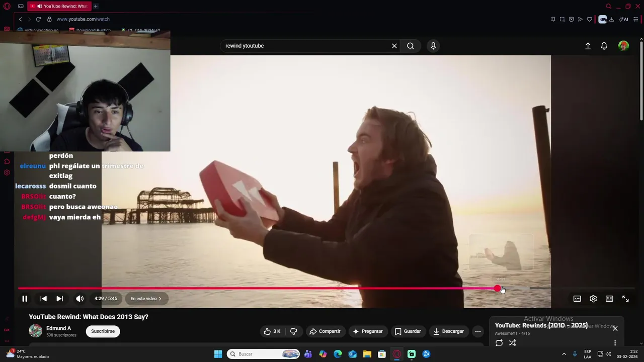Image resolution: width=644 pixels, height=362 pixels.
Task: Open the Opera main menu logo
Action: [x=7, y=6]
